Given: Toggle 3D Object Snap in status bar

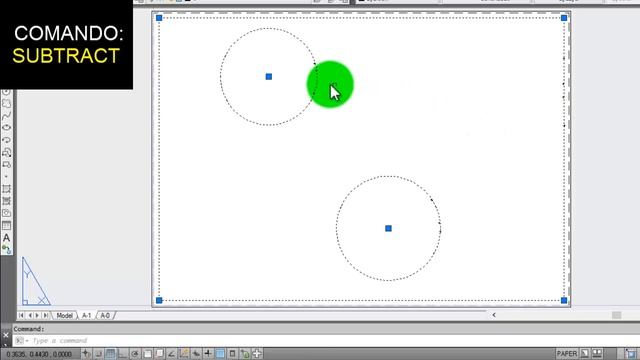Looking at the screenshot, I should [159, 353].
